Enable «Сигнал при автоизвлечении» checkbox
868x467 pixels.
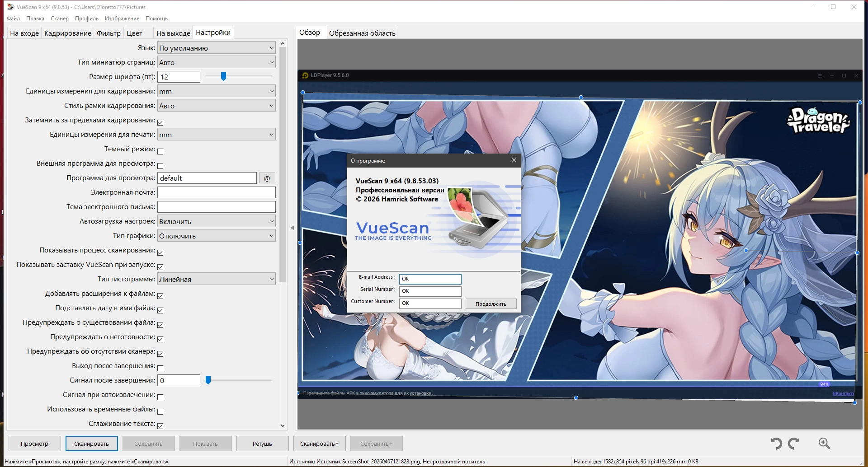pyautogui.click(x=160, y=397)
